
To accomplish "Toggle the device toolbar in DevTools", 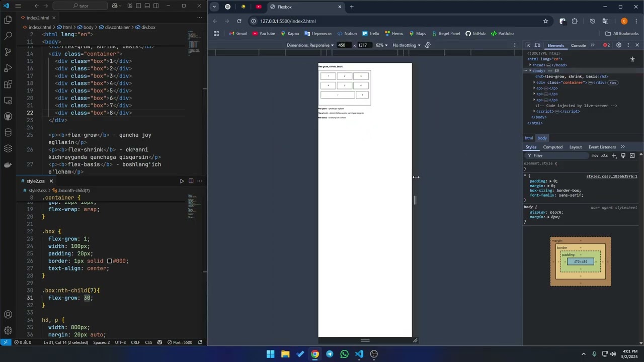I will tap(537, 45).
